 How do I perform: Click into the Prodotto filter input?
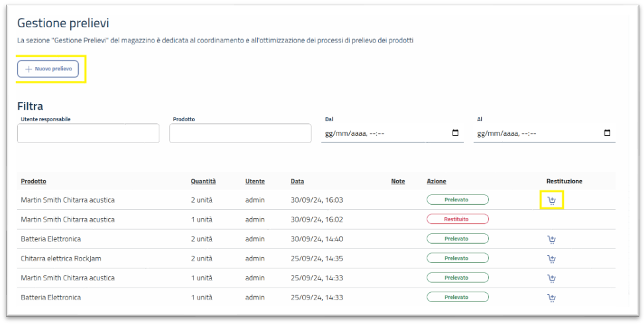click(240, 133)
